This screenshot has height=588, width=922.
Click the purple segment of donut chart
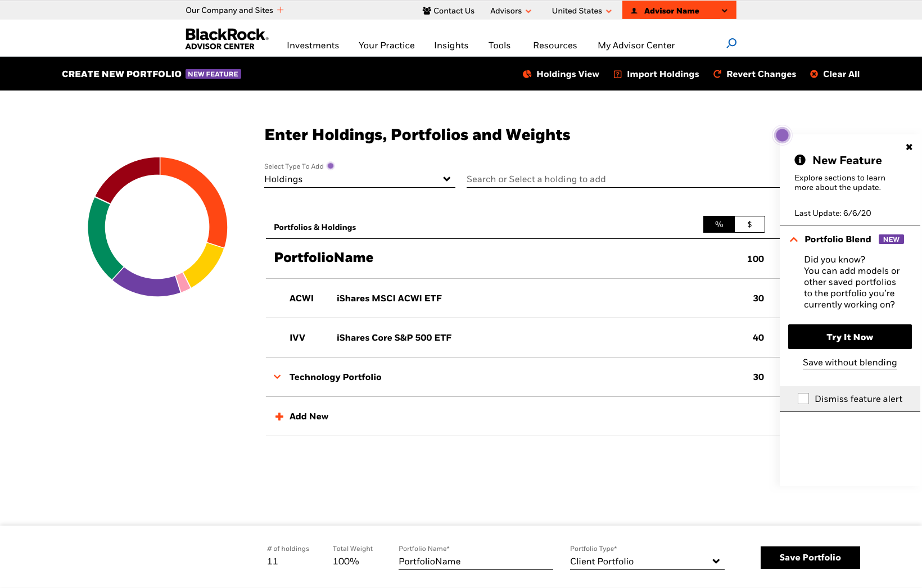pos(146,285)
